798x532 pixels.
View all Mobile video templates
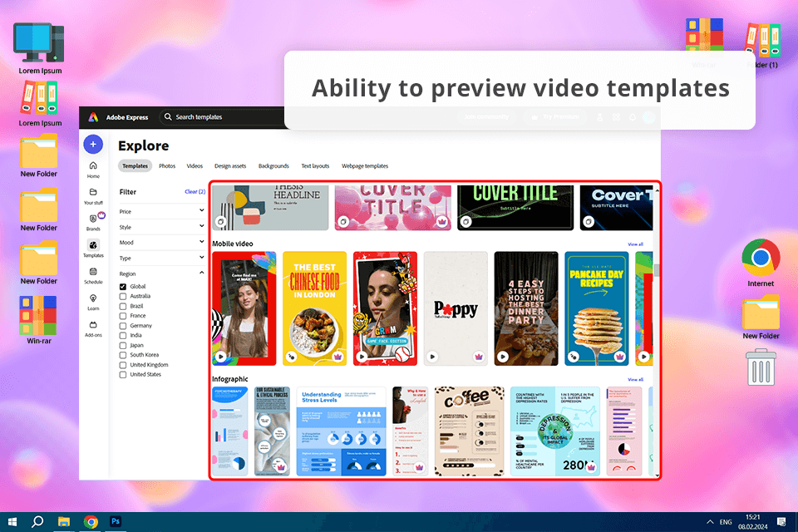pyautogui.click(x=635, y=244)
